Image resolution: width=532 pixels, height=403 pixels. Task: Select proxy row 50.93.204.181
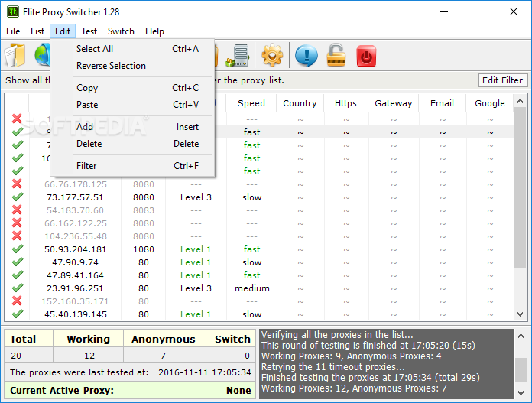pos(260,249)
